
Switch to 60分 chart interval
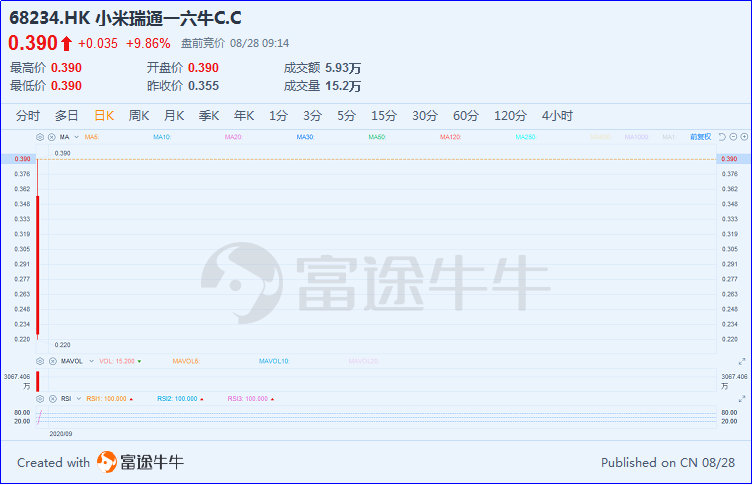(466, 116)
